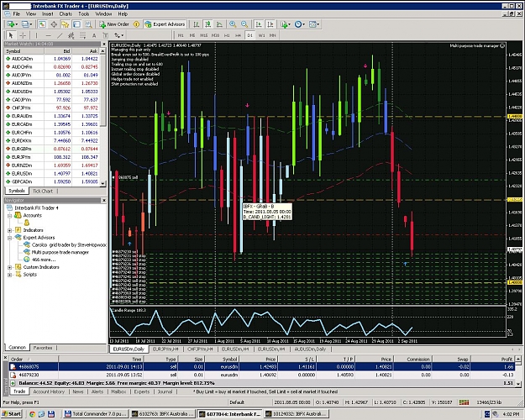This screenshot has width=525, height=420.
Task: Zoom in on the chart
Action: coord(233,24)
